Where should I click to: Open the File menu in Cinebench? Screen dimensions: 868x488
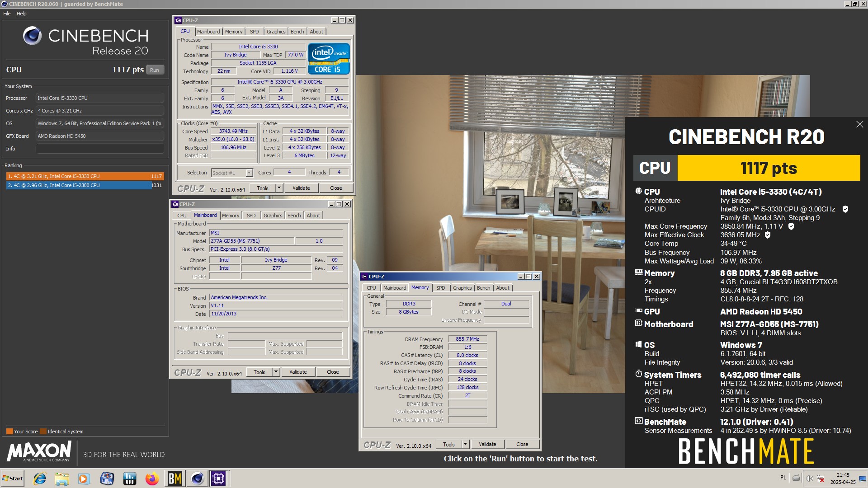point(7,14)
